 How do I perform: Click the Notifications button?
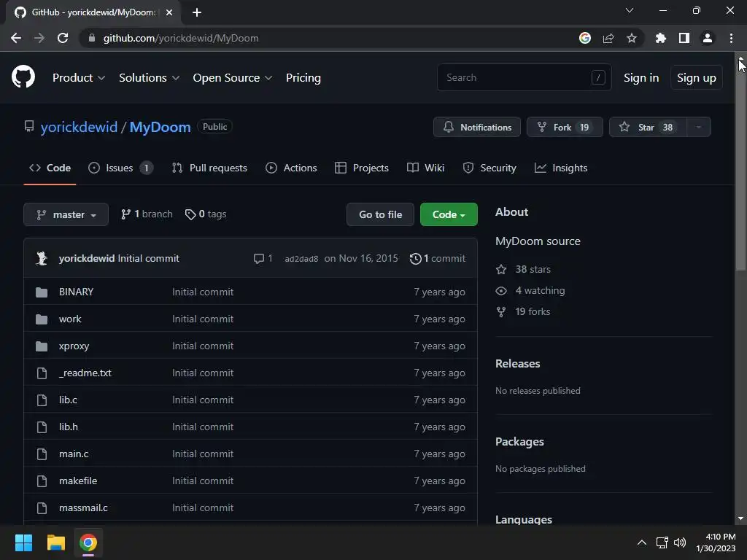tap(477, 127)
